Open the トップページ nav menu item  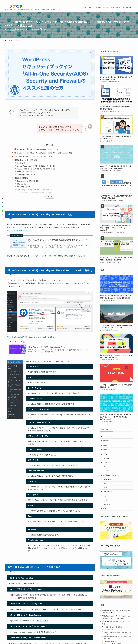[88, 8]
